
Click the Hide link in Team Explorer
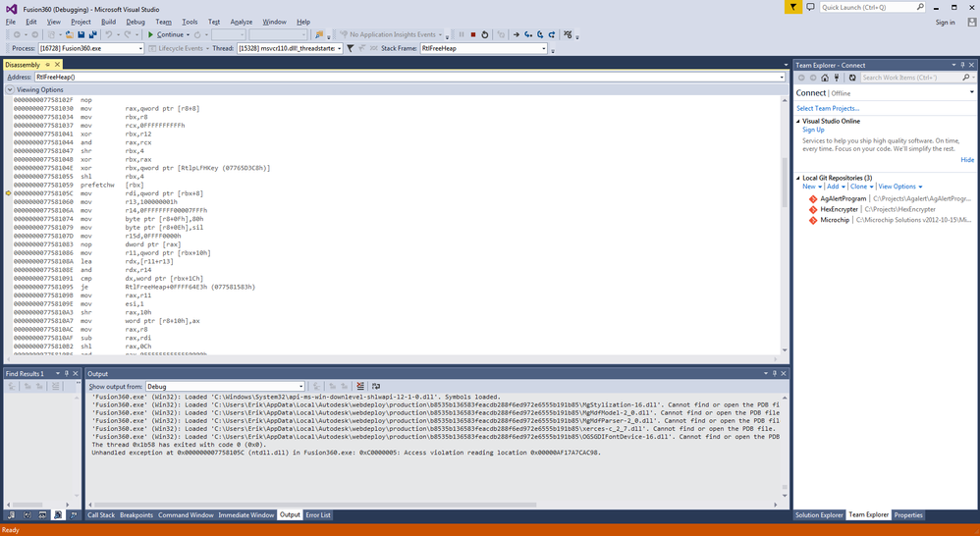coord(967,160)
